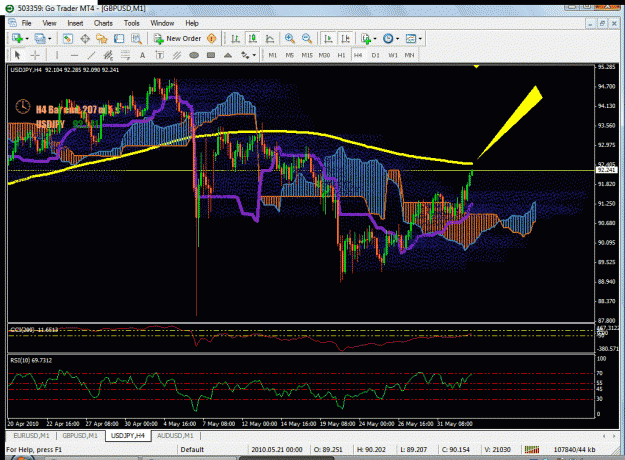Select the parallel lines drawing tool
625x460 pixels.
click(177, 55)
